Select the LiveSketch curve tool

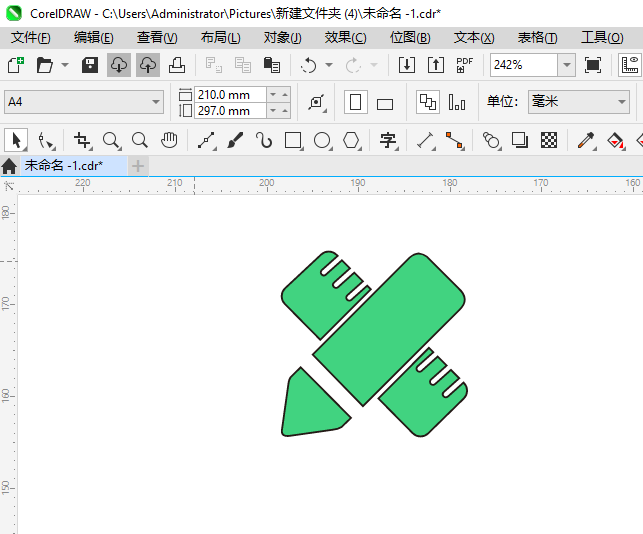tap(264, 140)
